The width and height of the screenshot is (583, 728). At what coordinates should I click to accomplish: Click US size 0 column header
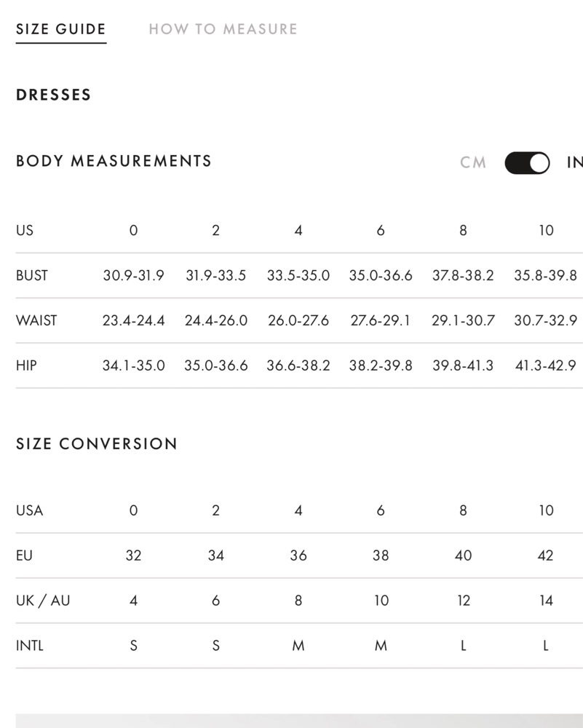pyautogui.click(x=134, y=230)
